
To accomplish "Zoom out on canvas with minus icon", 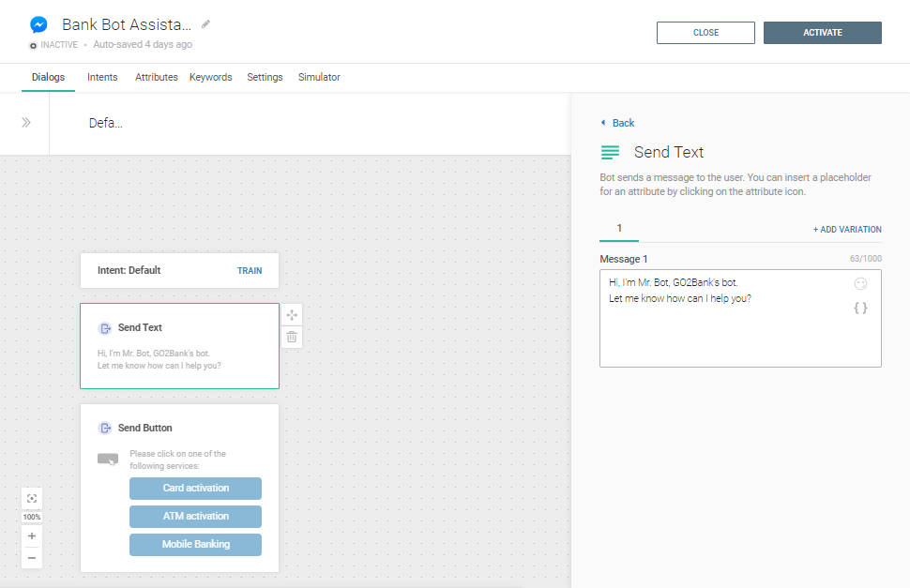I will tap(32, 558).
